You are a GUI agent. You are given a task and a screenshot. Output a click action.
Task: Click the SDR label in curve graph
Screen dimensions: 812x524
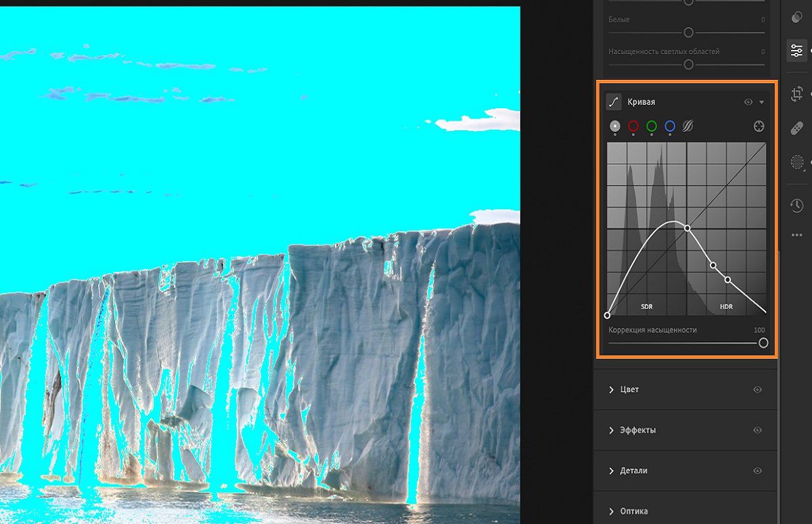[x=647, y=307]
